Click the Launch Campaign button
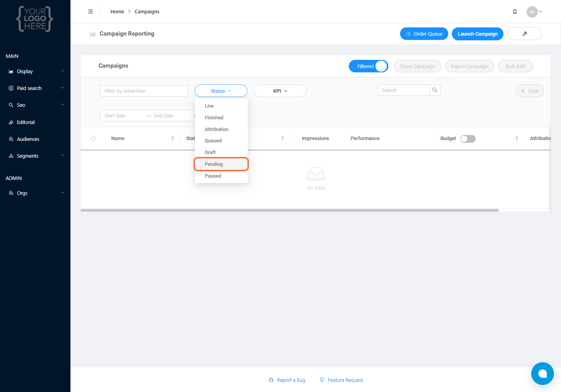Image resolution: width=561 pixels, height=392 pixels. point(477,34)
